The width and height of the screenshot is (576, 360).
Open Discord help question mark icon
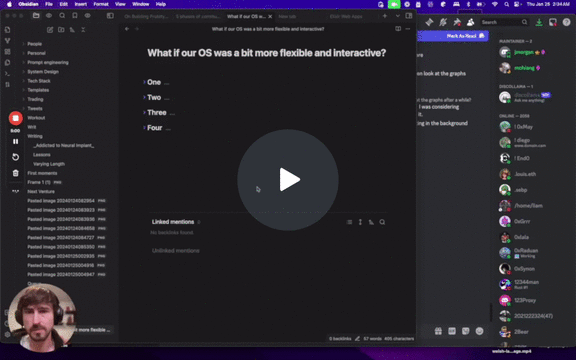(x=566, y=22)
